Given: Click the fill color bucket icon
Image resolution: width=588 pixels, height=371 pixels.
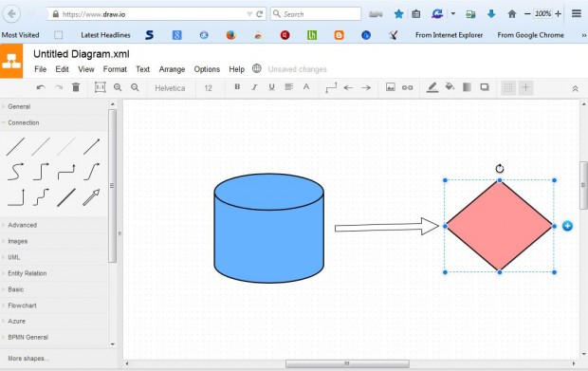Looking at the screenshot, I should pos(450,87).
